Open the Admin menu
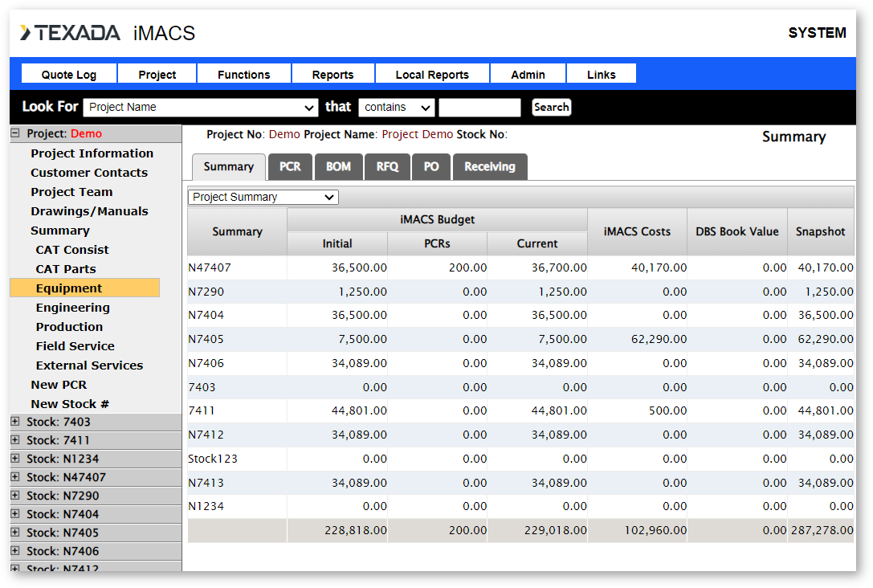The image size is (873, 588). 528,74
